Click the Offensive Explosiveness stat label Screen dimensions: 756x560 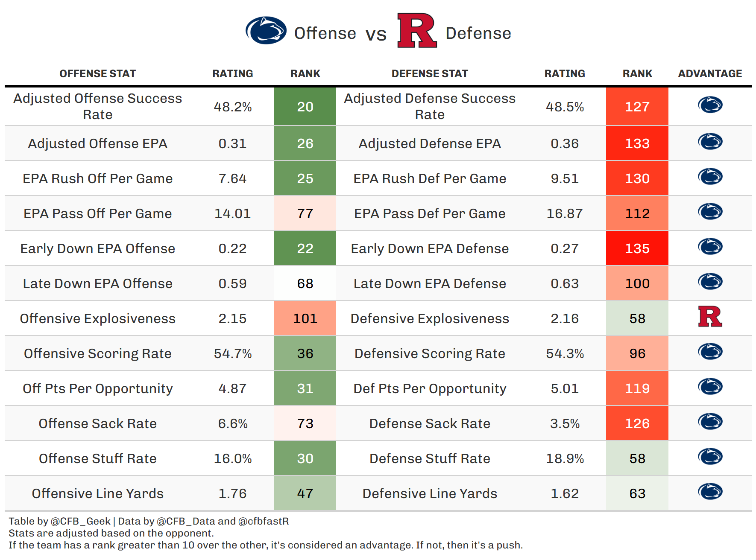[97, 318]
